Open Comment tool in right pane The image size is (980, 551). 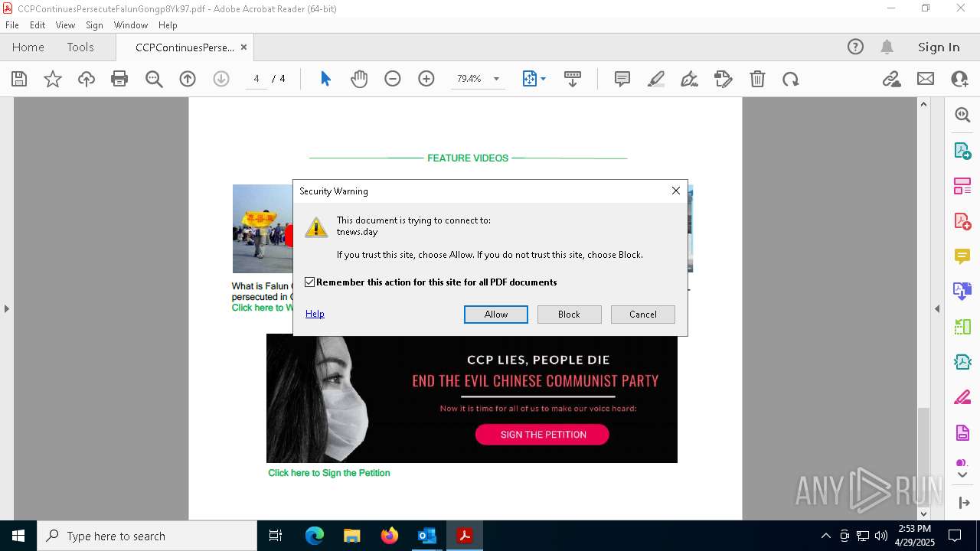click(x=962, y=256)
